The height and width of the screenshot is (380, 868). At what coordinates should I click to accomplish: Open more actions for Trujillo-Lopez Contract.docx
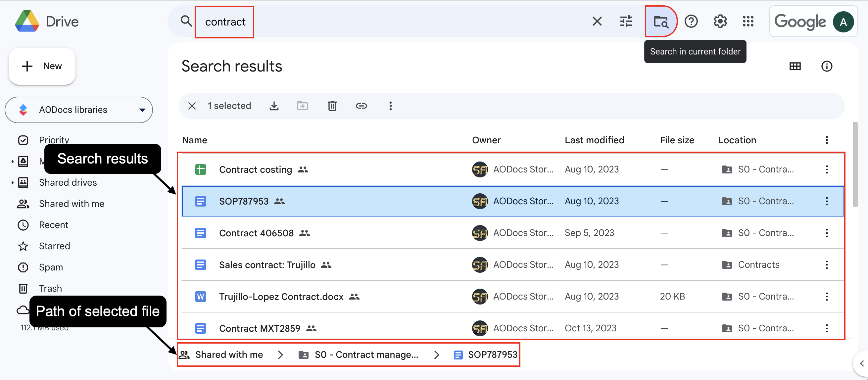pyautogui.click(x=827, y=297)
